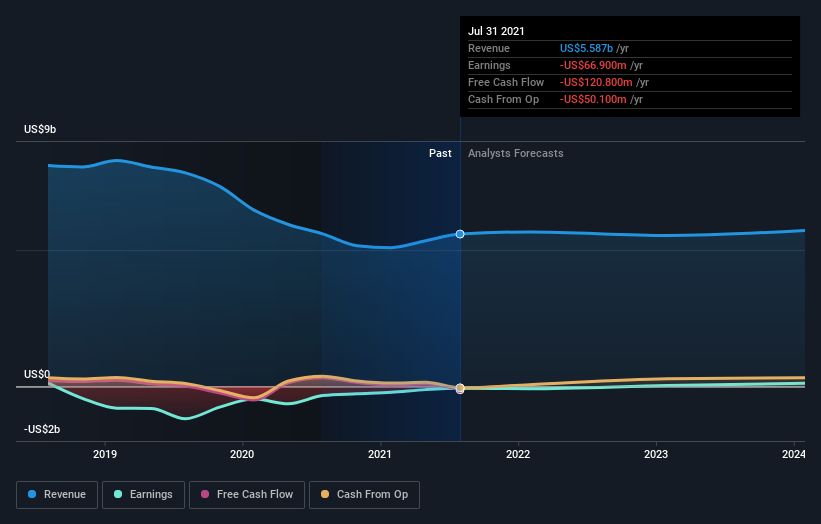This screenshot has height=524, width=821.
Task: Click the -US$66.900m earnings value
Action: click(593, 65)
